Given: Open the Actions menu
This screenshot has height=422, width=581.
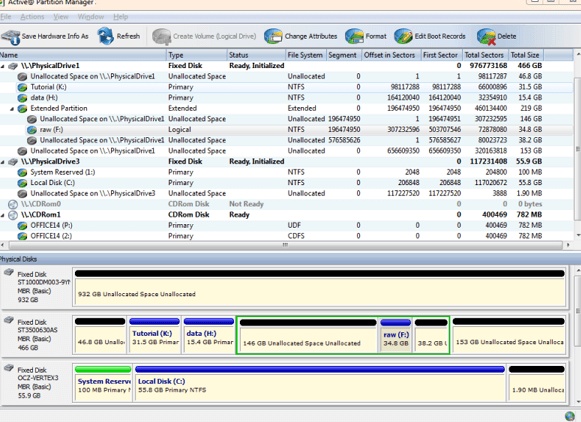Looking at the screenshot, I should [32, 17].
